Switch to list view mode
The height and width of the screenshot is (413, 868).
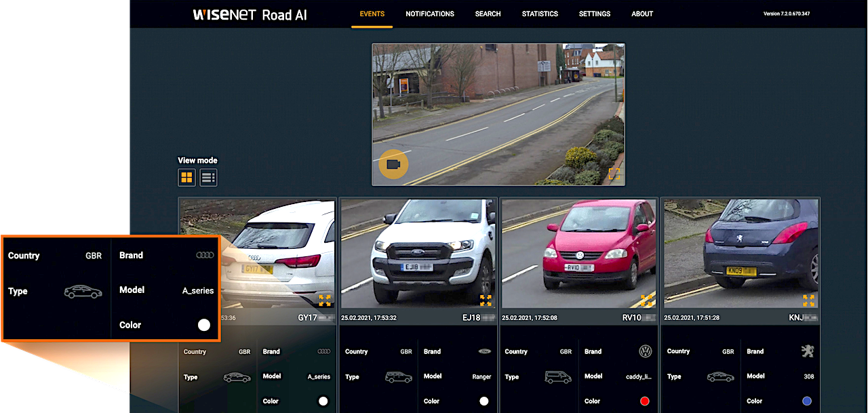pyautogui.click(x=208, y=178)
